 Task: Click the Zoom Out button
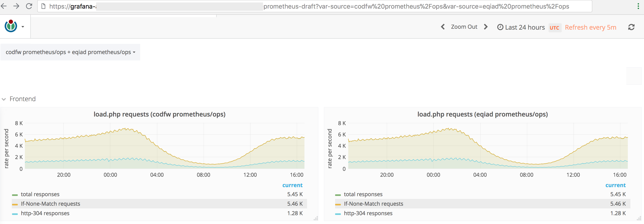tap(464, 26)
